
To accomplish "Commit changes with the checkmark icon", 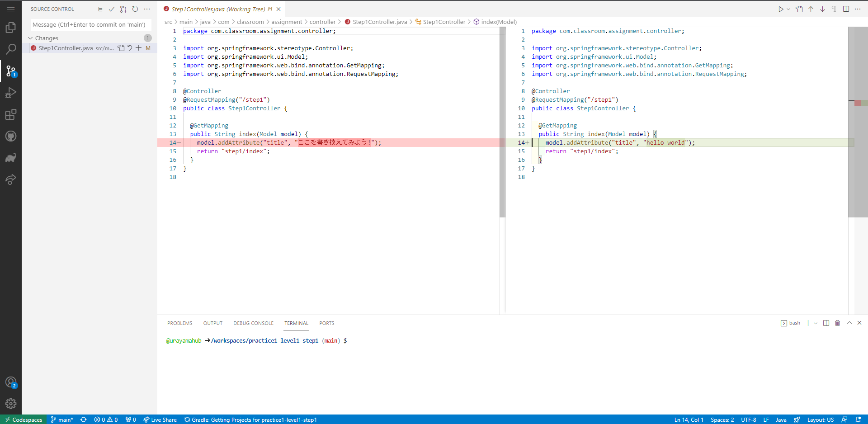I will (112, 9).
